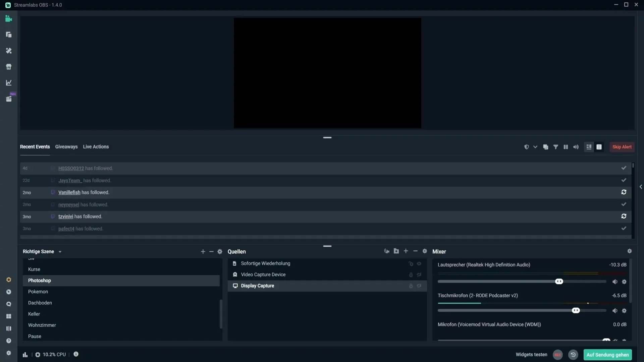Remove the selected source with Quellen minus
The height and width of the screenshot is (362, 644).
point(416,251)
